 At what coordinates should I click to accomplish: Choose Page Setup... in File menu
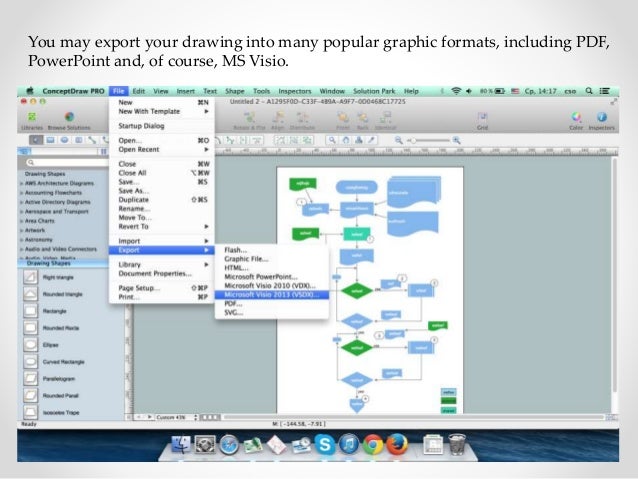click(162, 288)
